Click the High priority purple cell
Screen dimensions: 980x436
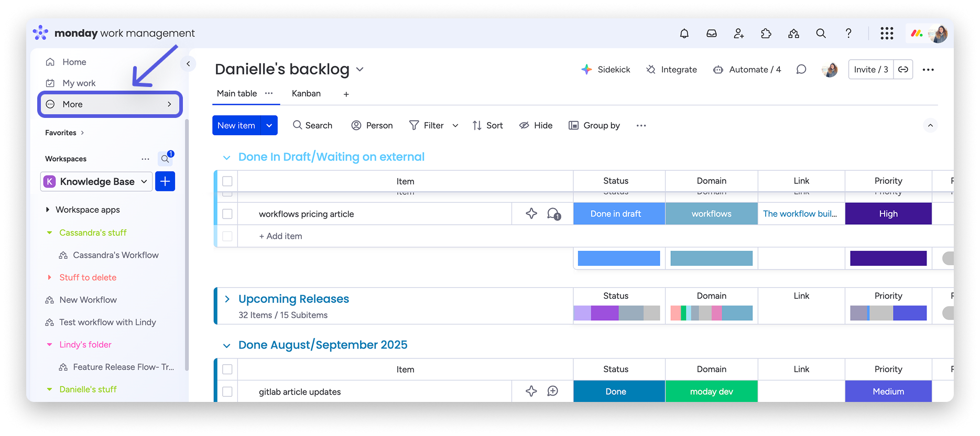(x=888, y=214)
